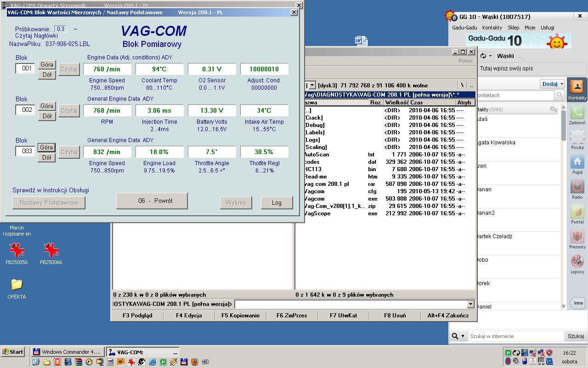Click the Gadu-Gadu sun logo banner
This screenshot has height=368, width=588.
519,40
